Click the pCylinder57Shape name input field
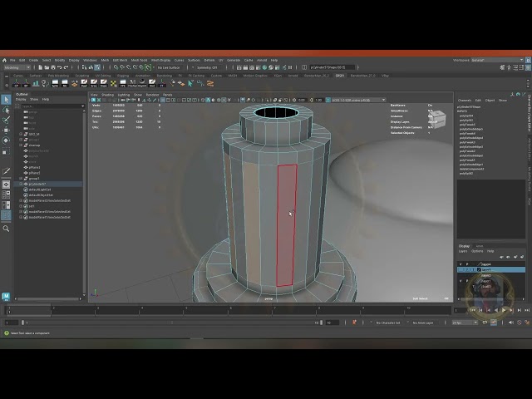 tap(332, 67)
